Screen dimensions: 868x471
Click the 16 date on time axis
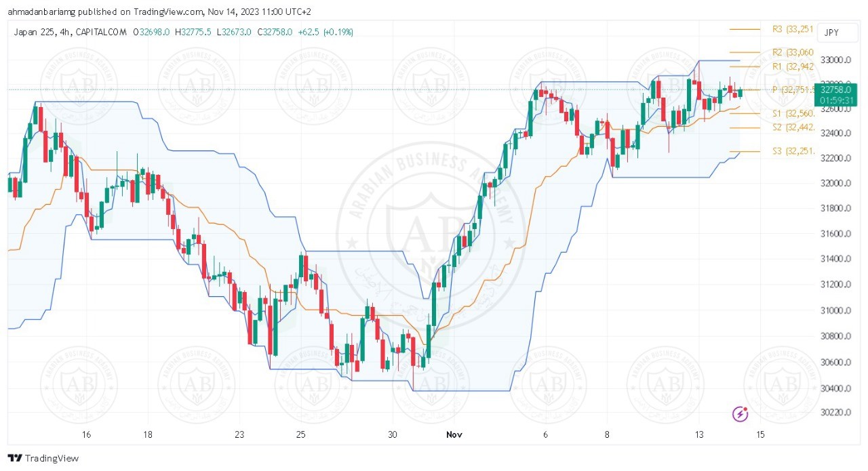coord(86,434)
